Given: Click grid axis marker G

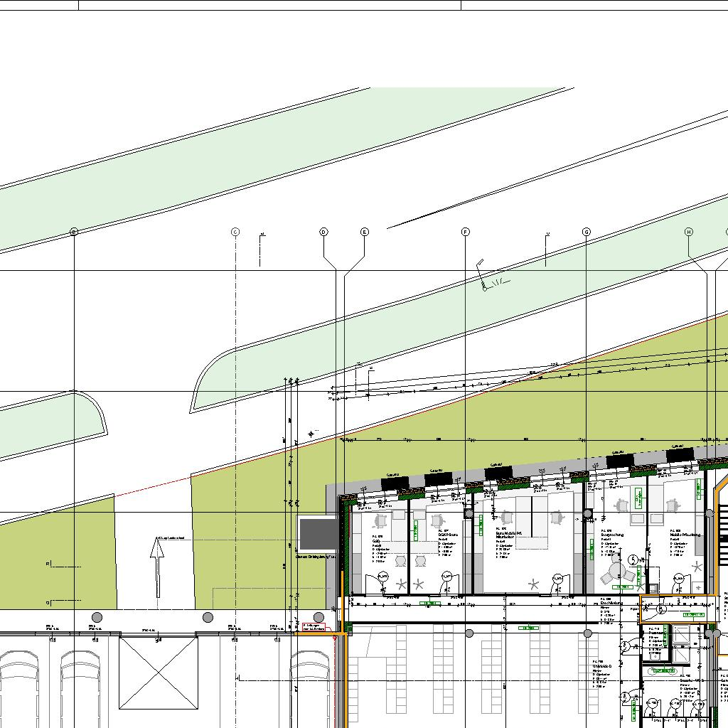Looking at the screenshot, I should click(587, 232).
